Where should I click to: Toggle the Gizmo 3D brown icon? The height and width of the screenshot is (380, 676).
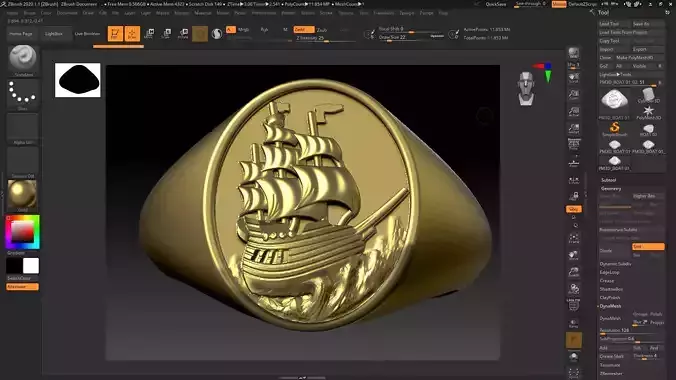[200, 34]
